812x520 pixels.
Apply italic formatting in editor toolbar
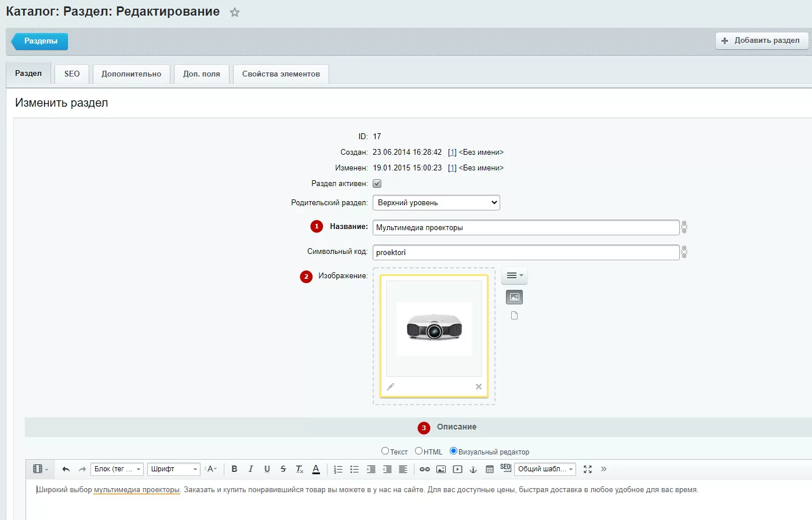(x=250, y=469)
